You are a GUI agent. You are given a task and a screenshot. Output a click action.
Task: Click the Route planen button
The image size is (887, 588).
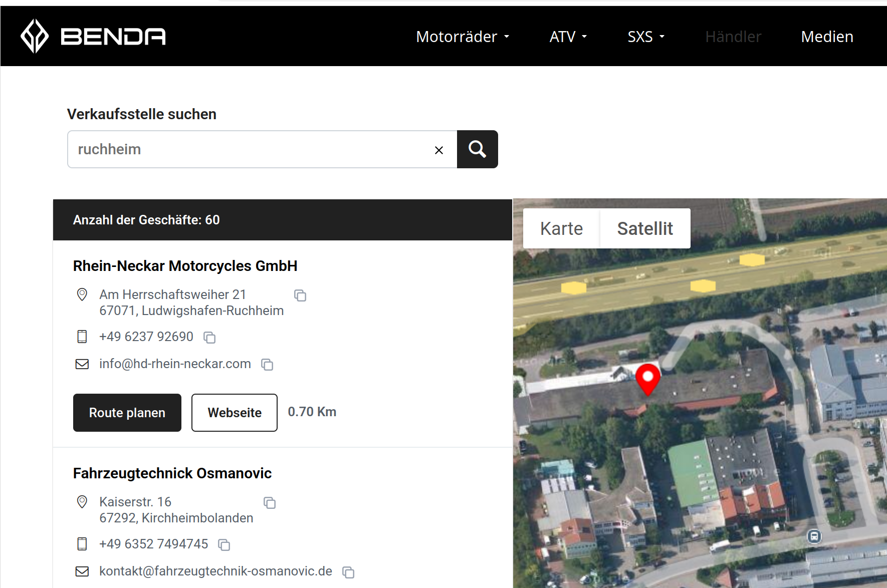click(x=127, y=413)
